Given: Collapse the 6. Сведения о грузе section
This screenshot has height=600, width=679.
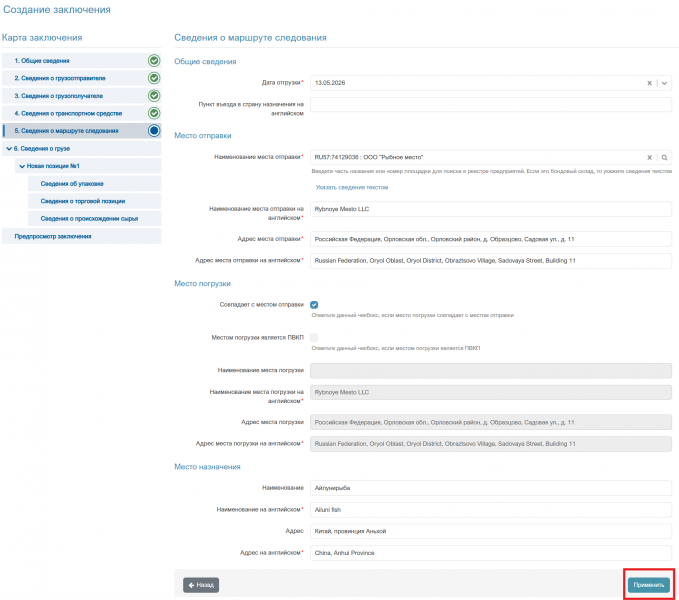Looking at the screenshot, I should [x=9, y=148].
